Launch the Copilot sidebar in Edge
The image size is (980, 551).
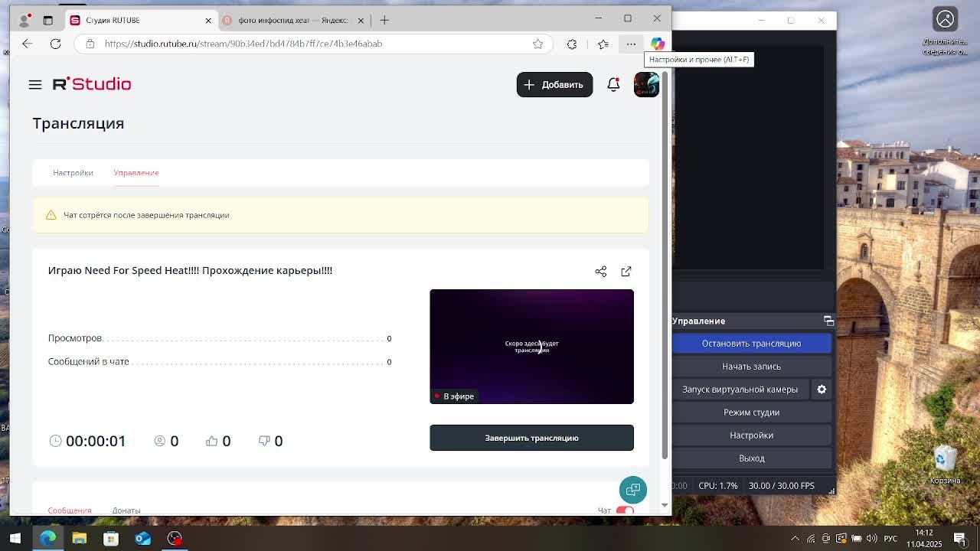click(658, 44)
